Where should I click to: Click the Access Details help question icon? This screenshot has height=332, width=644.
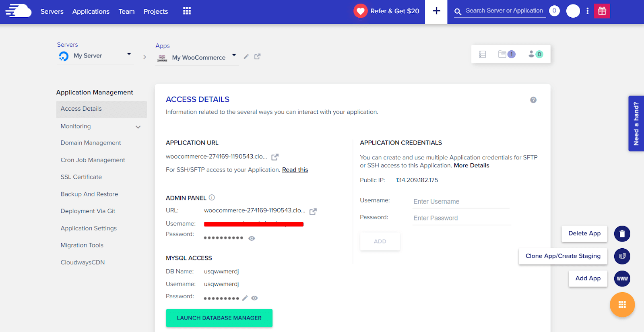533,100
